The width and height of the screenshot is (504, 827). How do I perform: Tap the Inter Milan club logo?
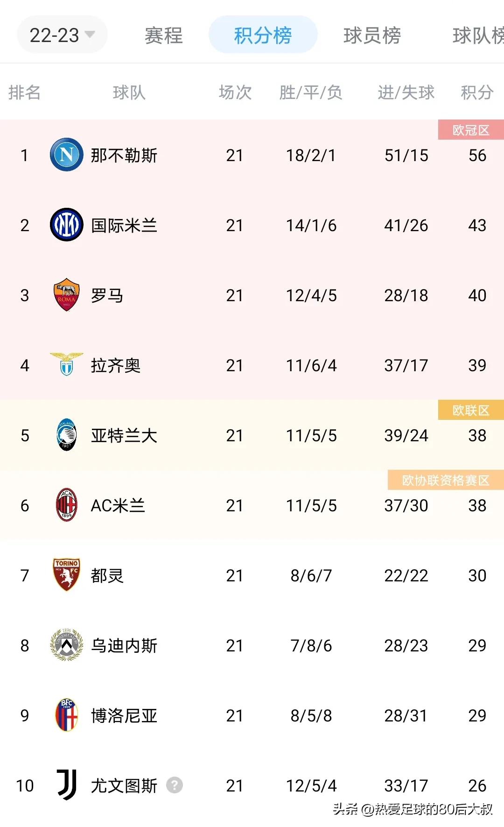(x=66, y=225)
